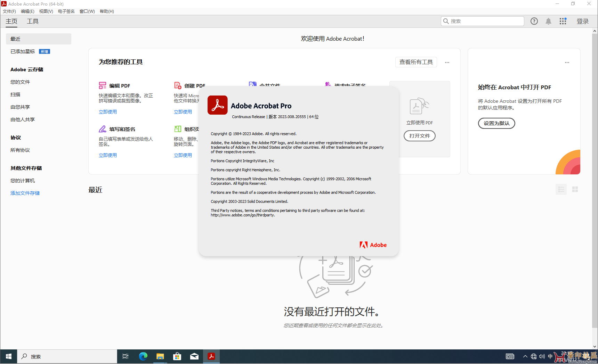Click 立即使用 under 组织页面
This screenshot has height=364, width=598.
tap(183, 155)
